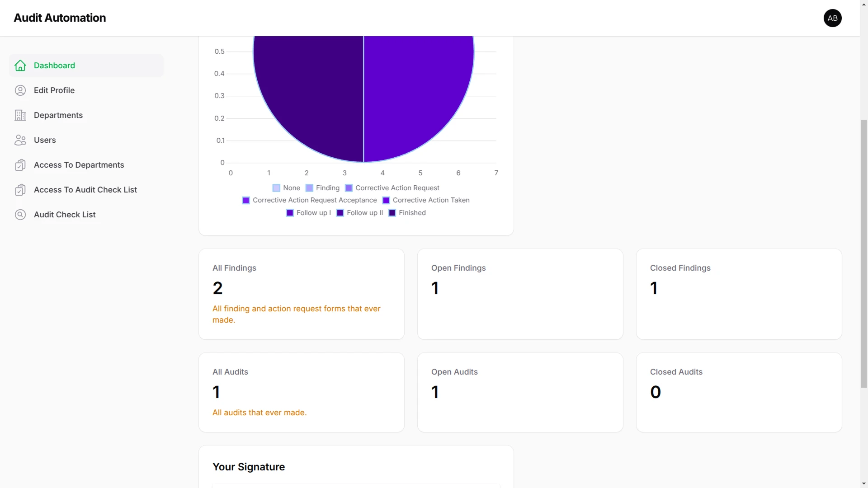Toggle the Finding series in chart legend
The image size is (868, 488).
[323, 188]
